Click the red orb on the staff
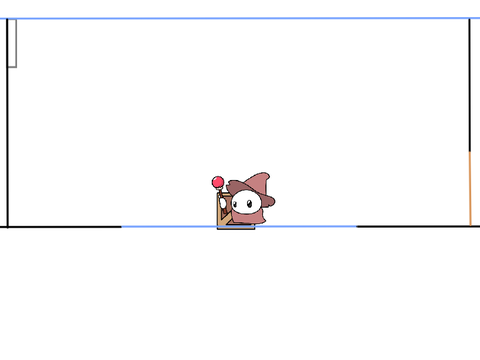 218,182
